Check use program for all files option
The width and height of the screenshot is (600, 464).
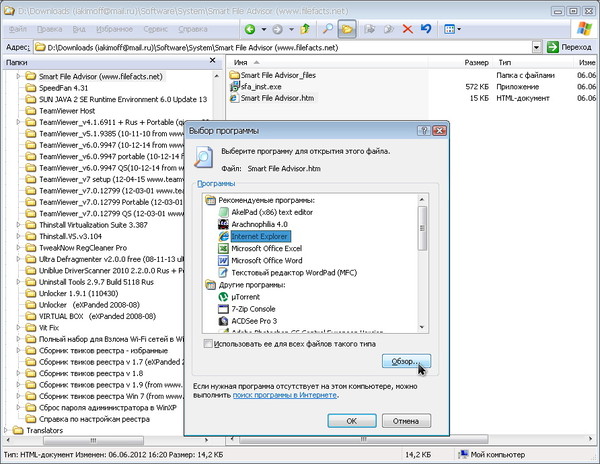pos(208,344)
